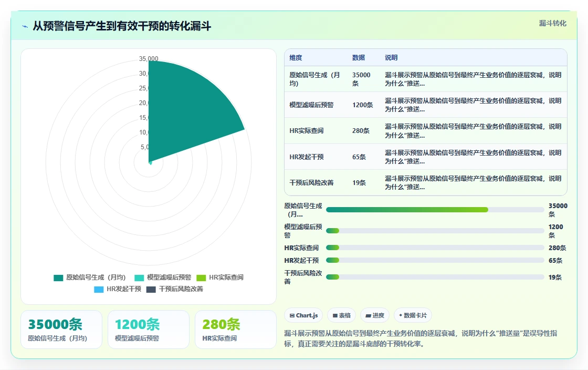Click the description text in the HR发起干预 row
The height and width of the screenshot is (370, 588).
(473, 157)
